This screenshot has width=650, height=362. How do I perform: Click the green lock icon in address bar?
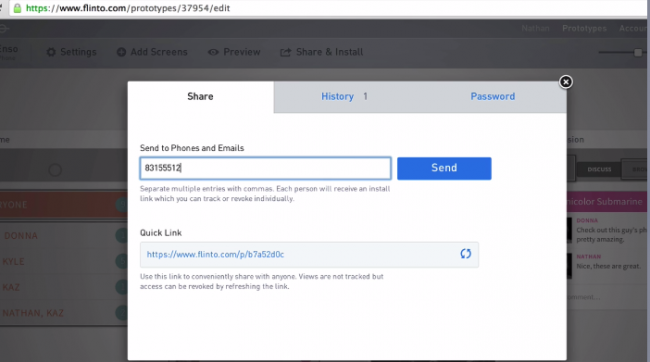coord(17,8)
